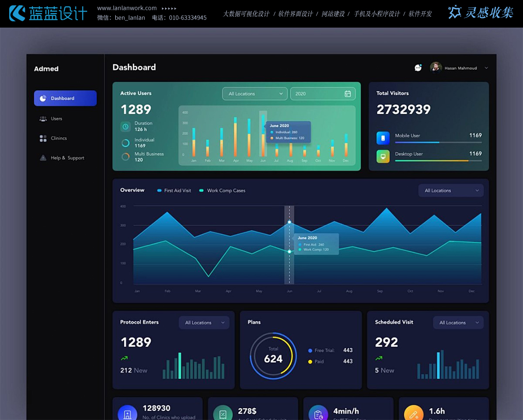Click the Hasan Mahmoud profile name
Screen dimensions: 523x420
pyautogui.click(x=461, y=68)
